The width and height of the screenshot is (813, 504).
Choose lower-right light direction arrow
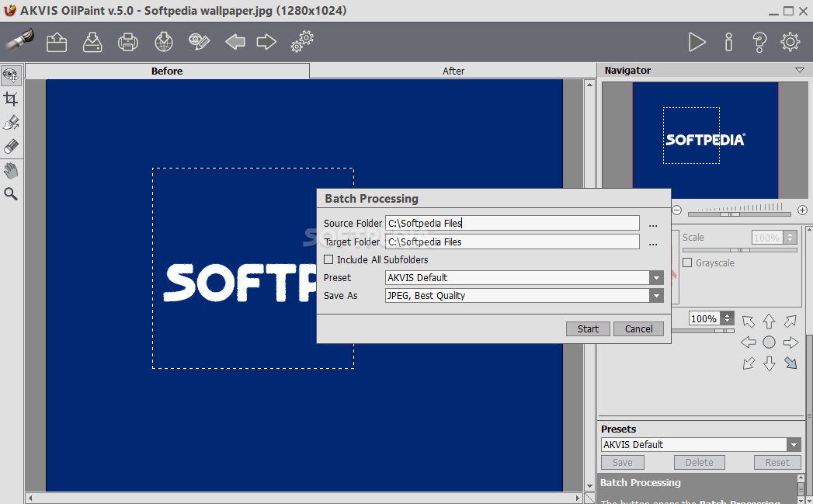[x=790, y=363]
